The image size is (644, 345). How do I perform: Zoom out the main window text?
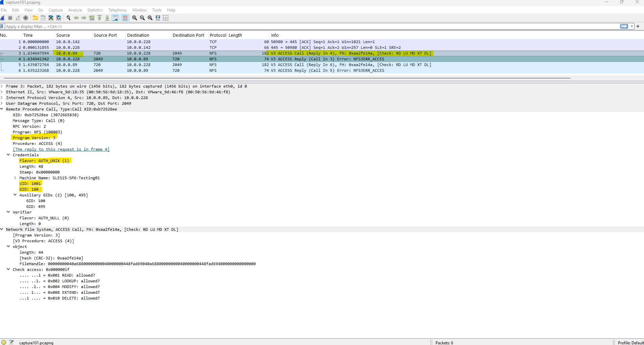pyautogui.click(x=142, y=18)
